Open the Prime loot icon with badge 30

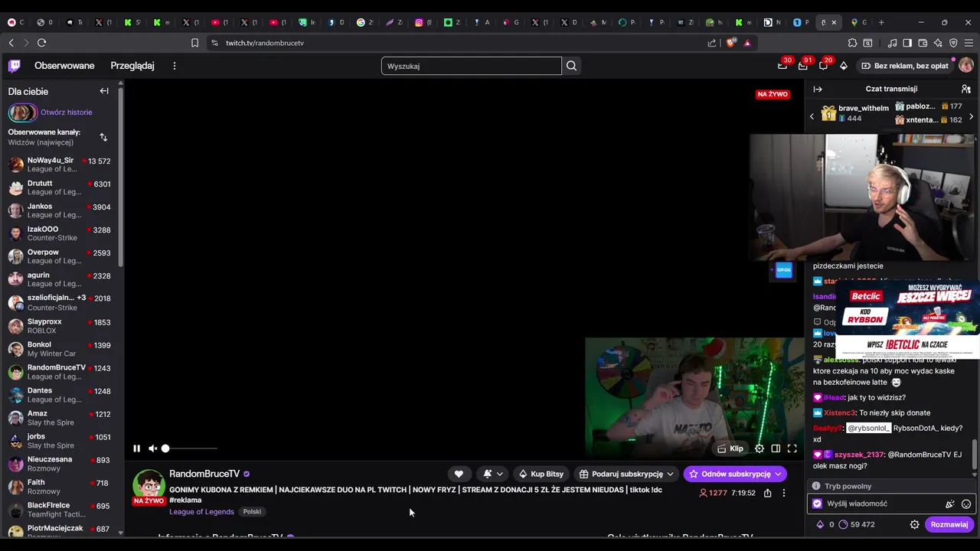[782, 66]
